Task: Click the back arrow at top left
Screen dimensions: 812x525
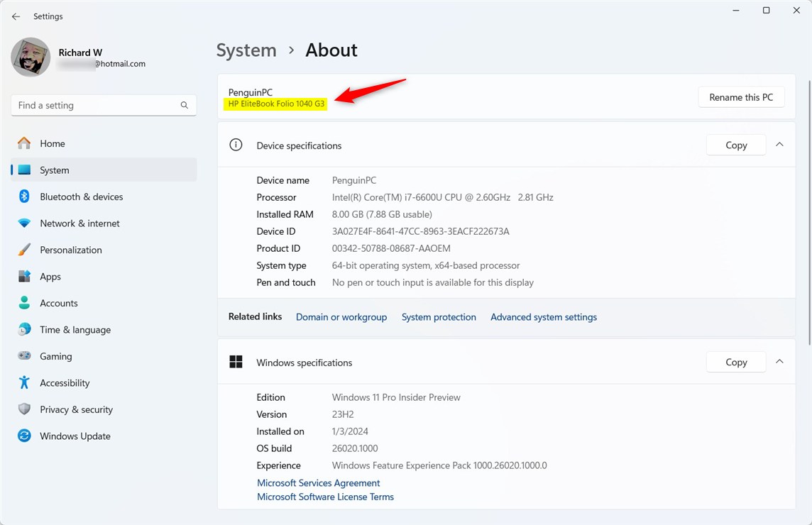Action: [x=16, y=16]
